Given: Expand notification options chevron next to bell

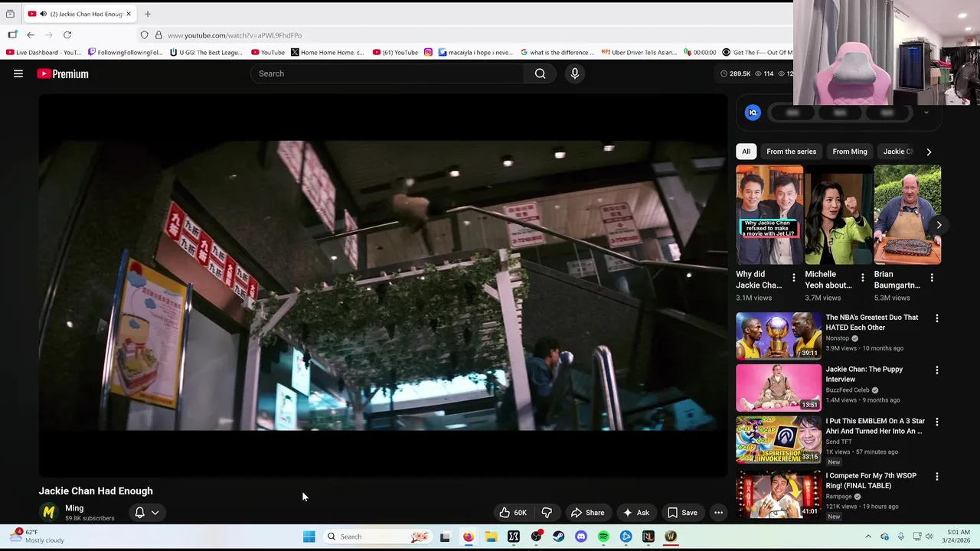Looking at the screenshot, I should pyautogui.click(x=155, y=513).
